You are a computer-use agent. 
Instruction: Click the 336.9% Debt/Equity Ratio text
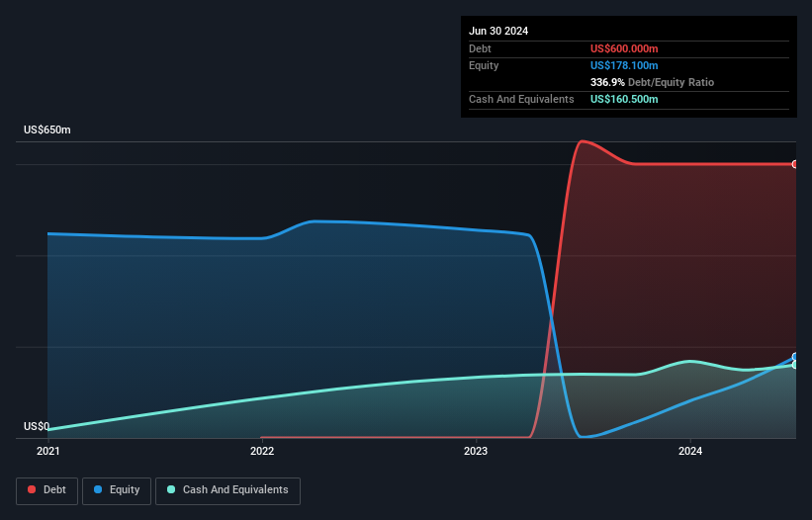[652, 82]
